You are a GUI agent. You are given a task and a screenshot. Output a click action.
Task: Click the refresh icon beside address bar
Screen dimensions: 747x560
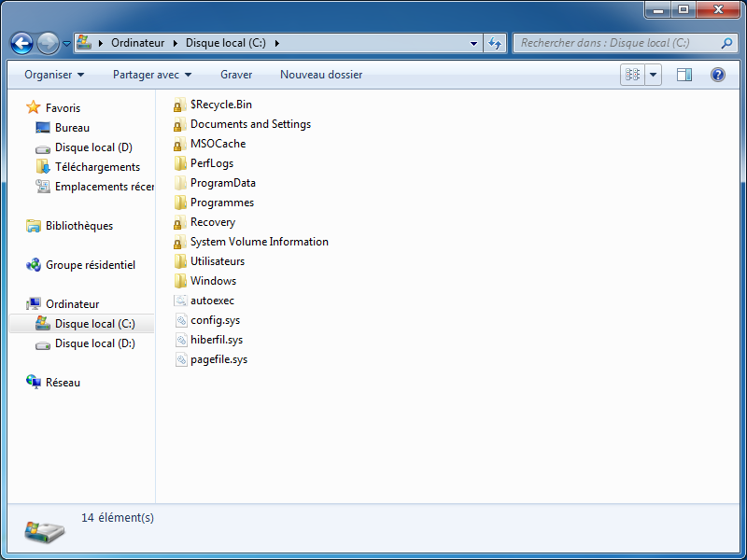pos(495,43)
